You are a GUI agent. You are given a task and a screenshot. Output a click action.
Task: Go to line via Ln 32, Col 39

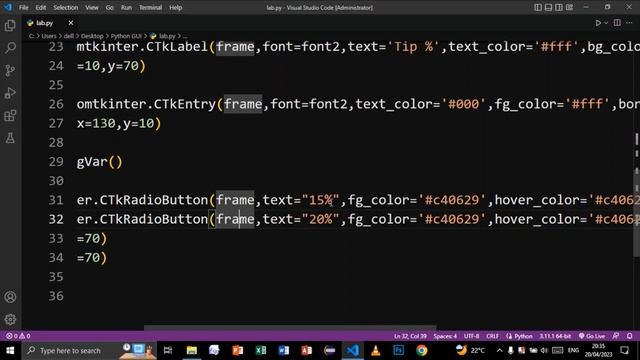click(x=410, y=336)
